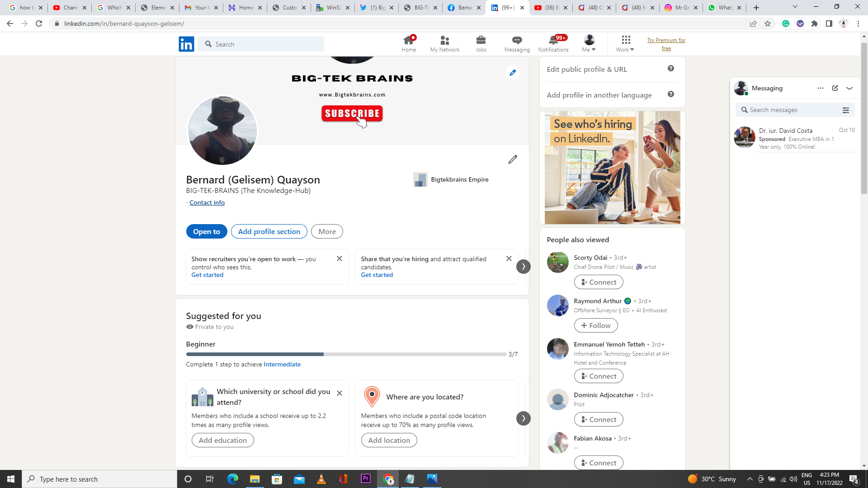
Task: Select the My Network icon
Action: [x=444, y=43]
